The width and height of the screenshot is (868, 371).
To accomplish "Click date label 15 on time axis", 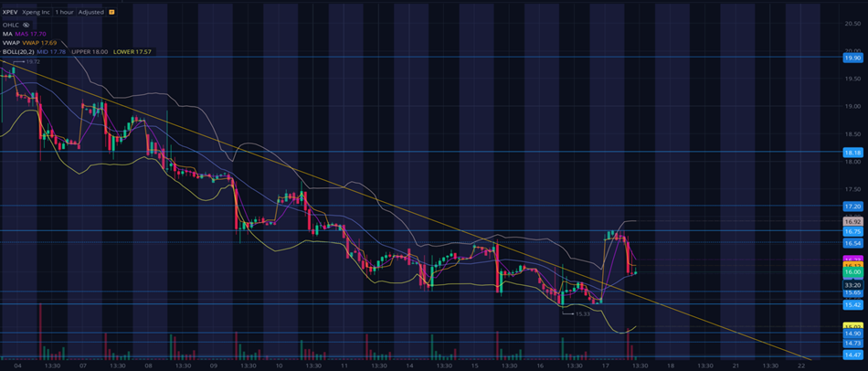I will pos(474,366).
